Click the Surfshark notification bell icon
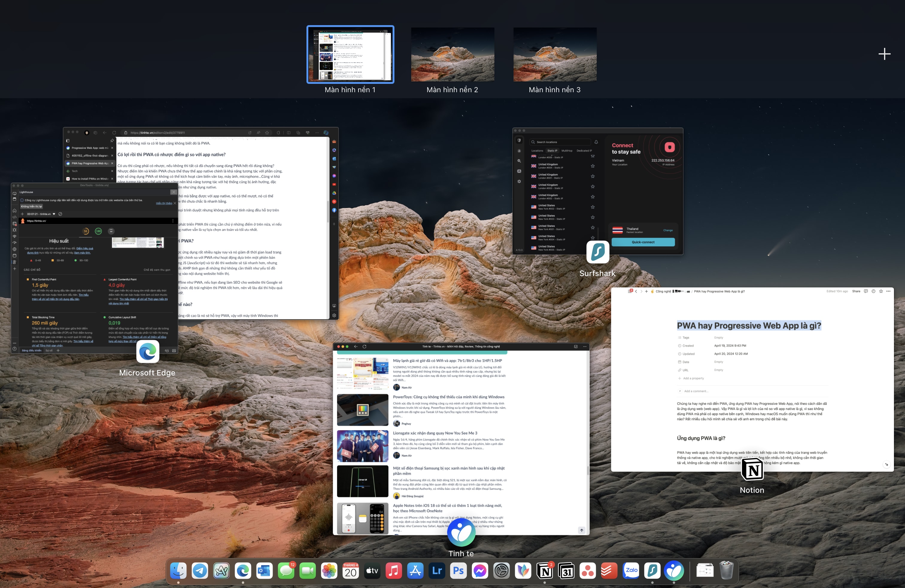Viewport: 905px width, 588px height. tap(596, 142)
